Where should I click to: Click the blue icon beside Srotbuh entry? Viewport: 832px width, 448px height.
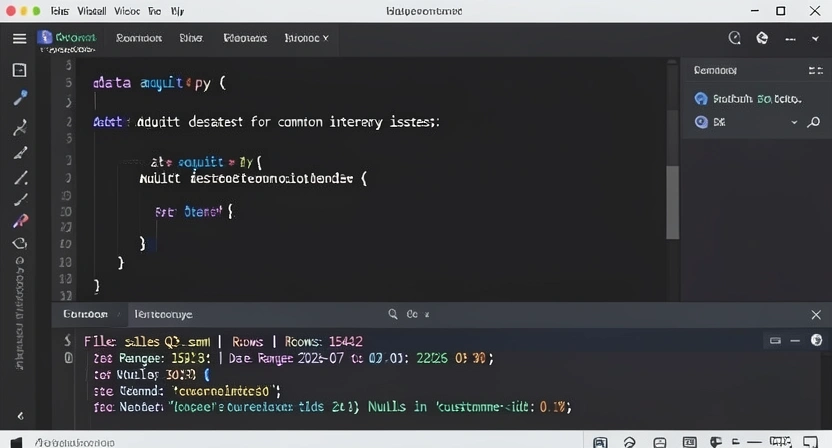(x=701, y=99)
